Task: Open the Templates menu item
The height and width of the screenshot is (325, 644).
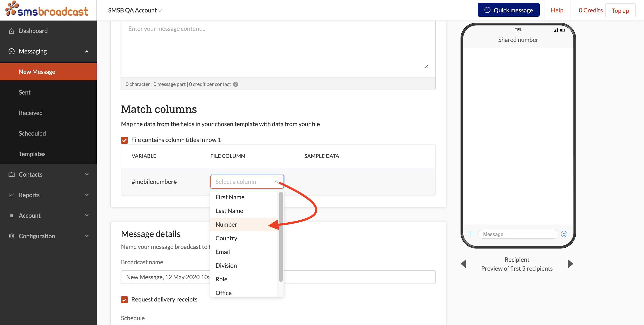Action: tap(32, 154)
